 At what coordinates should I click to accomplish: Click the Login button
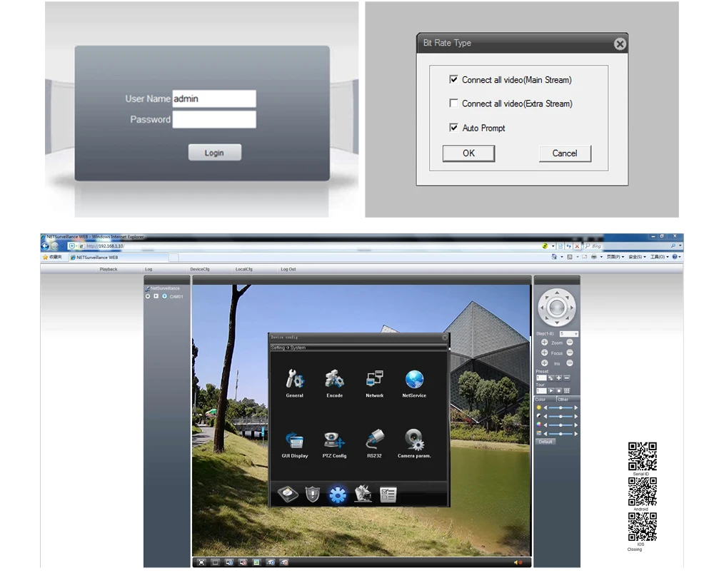point(214,153)
